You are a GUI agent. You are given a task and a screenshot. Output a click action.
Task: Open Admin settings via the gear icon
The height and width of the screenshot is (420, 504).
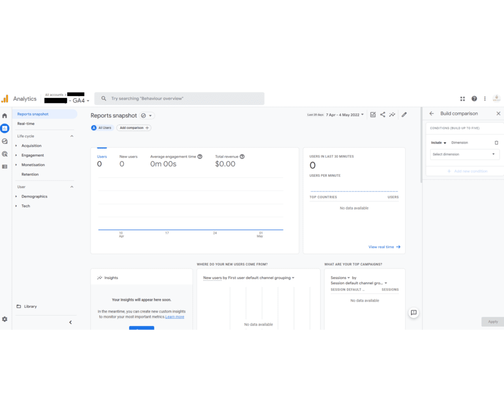(x=4, y=319)
